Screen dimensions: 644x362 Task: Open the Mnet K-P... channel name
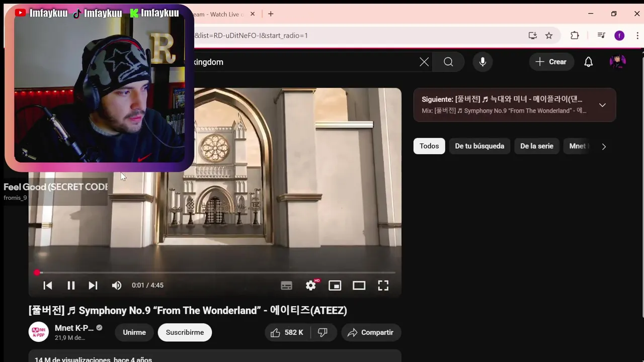pos(74,328)
